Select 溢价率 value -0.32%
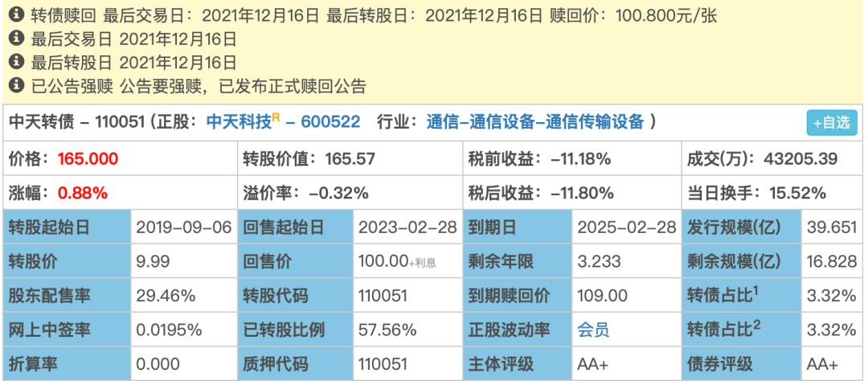This screenshot has height=381, width=868. click(339, 193)
